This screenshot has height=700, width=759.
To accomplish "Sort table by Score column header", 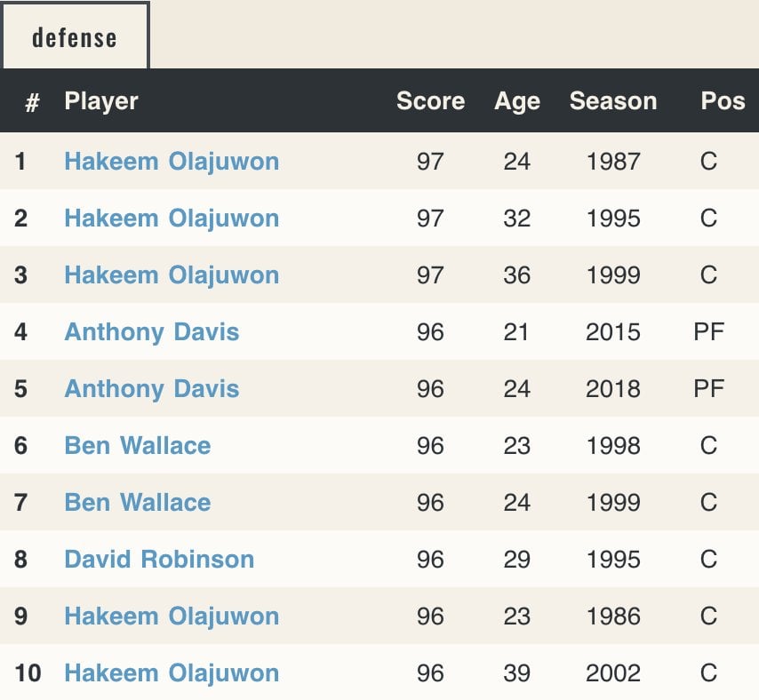I will [430, 101].
